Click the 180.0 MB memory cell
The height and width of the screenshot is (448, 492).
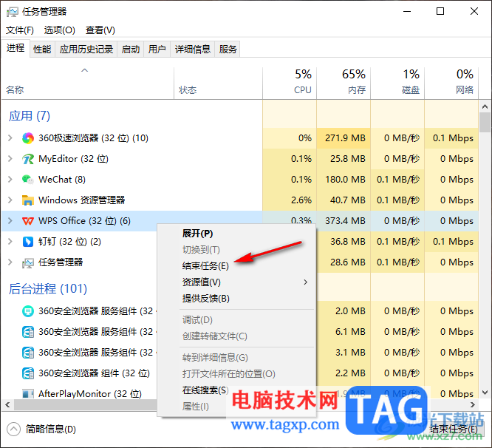point(344,180)
